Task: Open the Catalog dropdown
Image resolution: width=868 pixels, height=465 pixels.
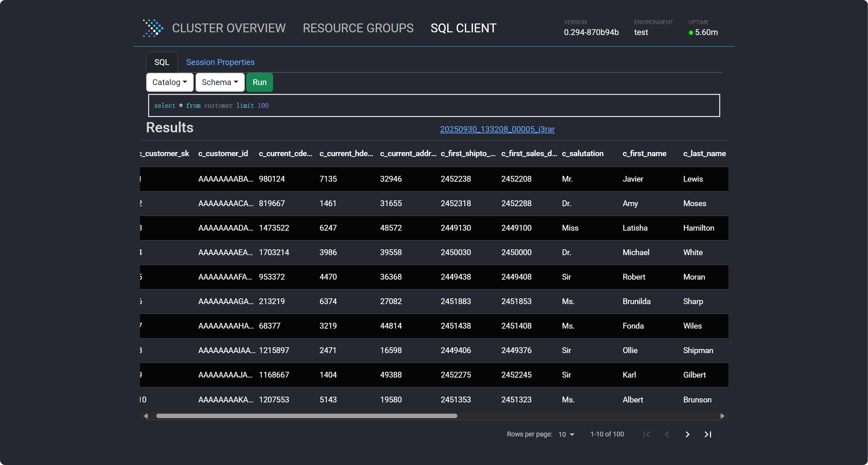Action: coord(170,82)
